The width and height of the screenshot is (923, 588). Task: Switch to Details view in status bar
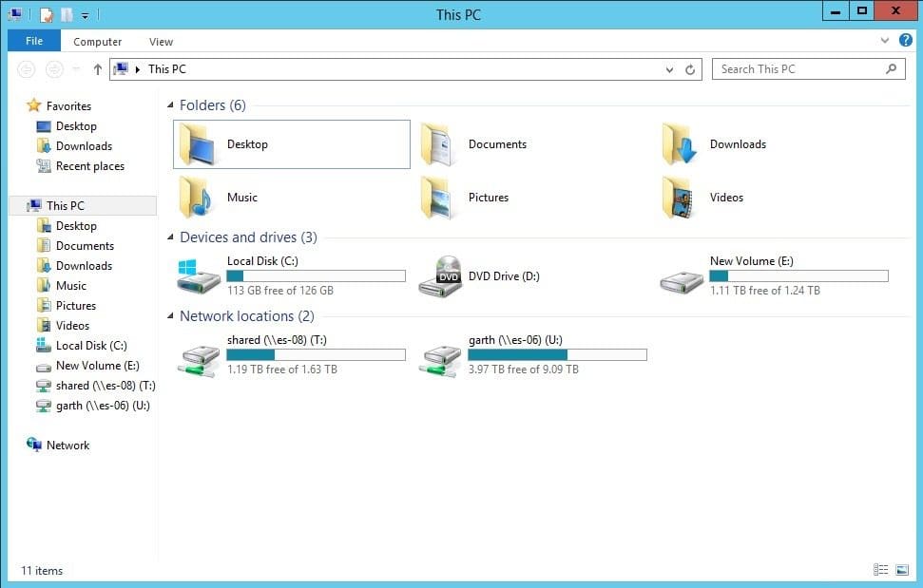coord(880,569)
